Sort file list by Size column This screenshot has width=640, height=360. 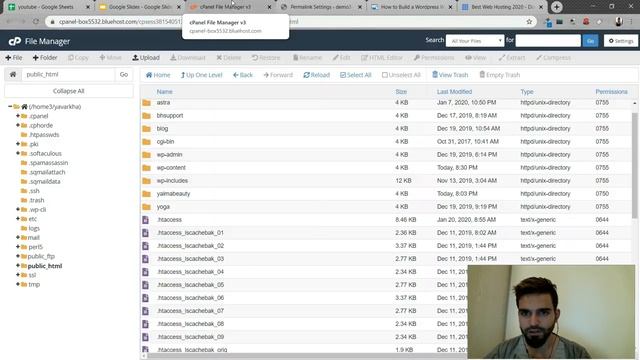401,92
